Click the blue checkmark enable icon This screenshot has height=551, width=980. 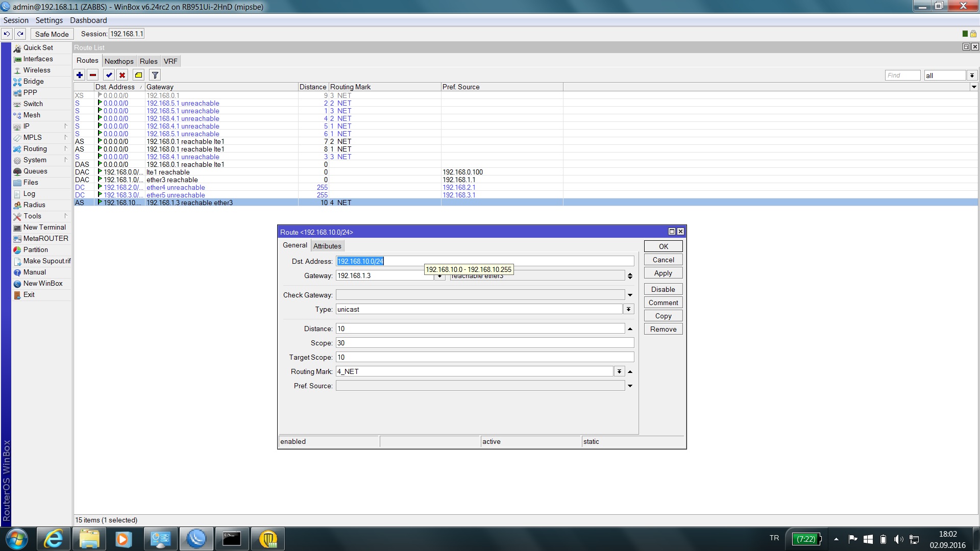109,75
